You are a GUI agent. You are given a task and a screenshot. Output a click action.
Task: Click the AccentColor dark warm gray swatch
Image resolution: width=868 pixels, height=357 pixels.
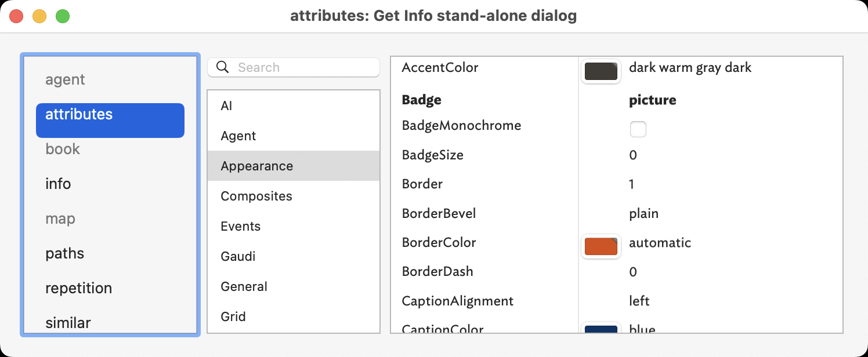601,71
